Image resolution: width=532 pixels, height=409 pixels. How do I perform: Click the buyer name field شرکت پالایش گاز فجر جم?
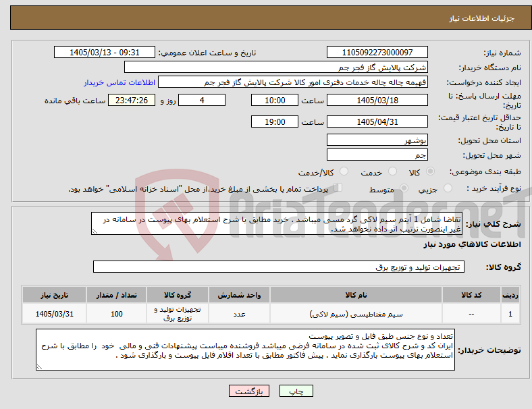pos(276,67)
